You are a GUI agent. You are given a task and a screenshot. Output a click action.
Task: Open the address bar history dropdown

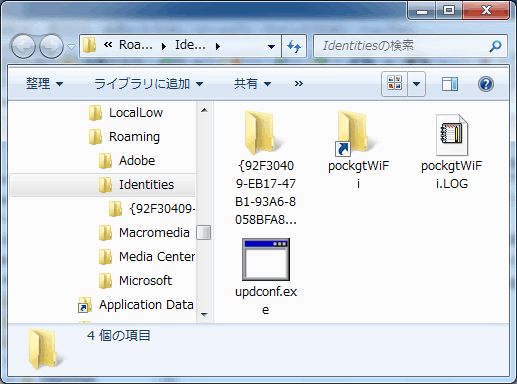click(x=271, y=46)
